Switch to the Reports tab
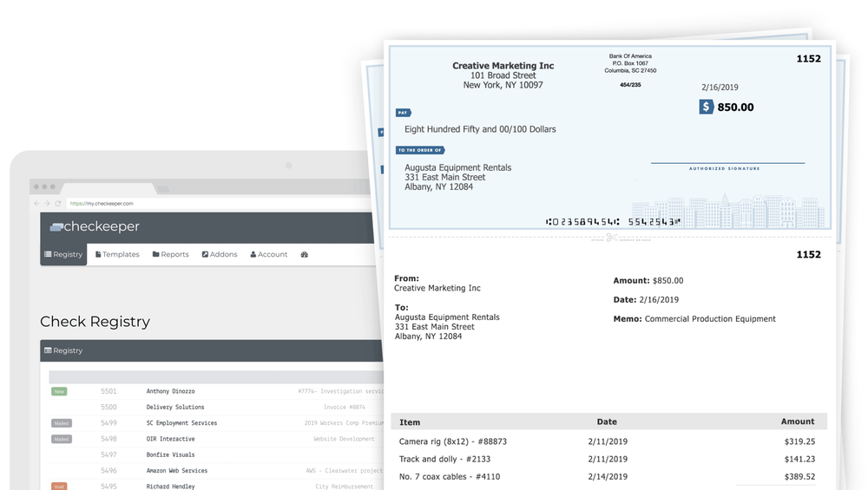Image resolution: width=868 pixels, height=490 pixels. point(170,254)
